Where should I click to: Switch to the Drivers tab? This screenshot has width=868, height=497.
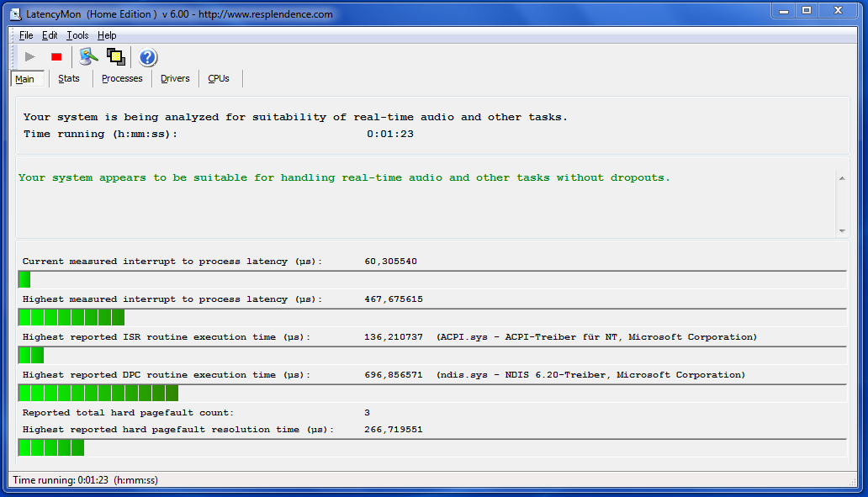175,78
